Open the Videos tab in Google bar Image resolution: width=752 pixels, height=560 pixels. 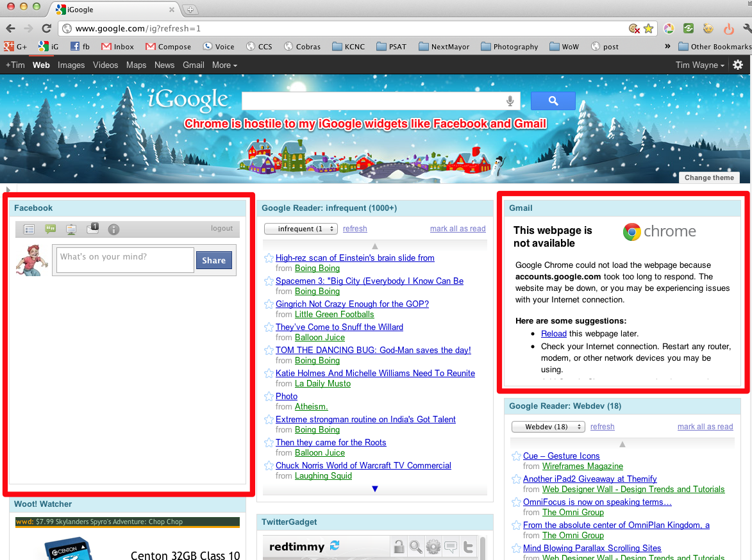106,65
